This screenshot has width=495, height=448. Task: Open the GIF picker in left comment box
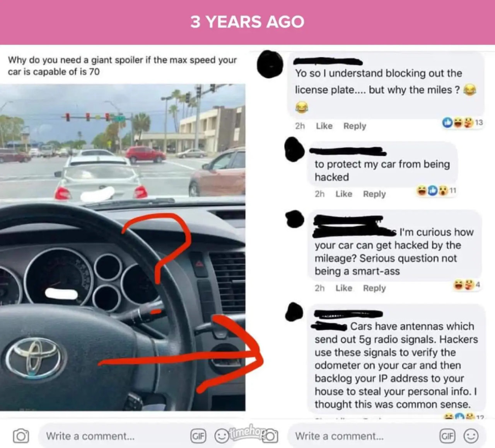click(x=198, y=436)
